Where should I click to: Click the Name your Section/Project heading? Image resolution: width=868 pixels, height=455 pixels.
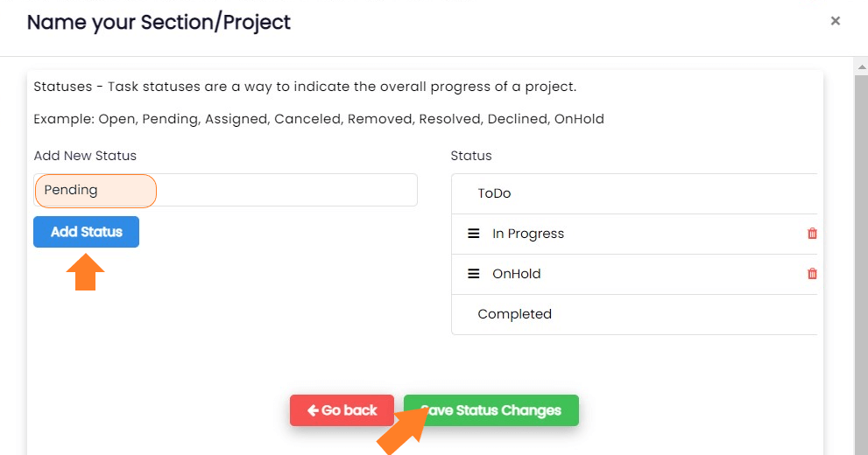(x=159, y=22)
